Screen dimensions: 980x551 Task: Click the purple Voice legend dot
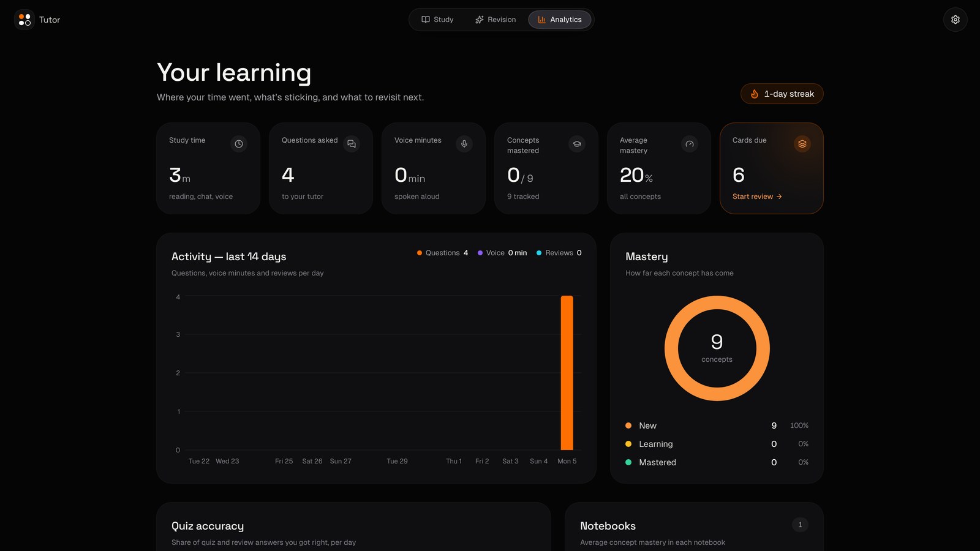(x=480, y=253)
